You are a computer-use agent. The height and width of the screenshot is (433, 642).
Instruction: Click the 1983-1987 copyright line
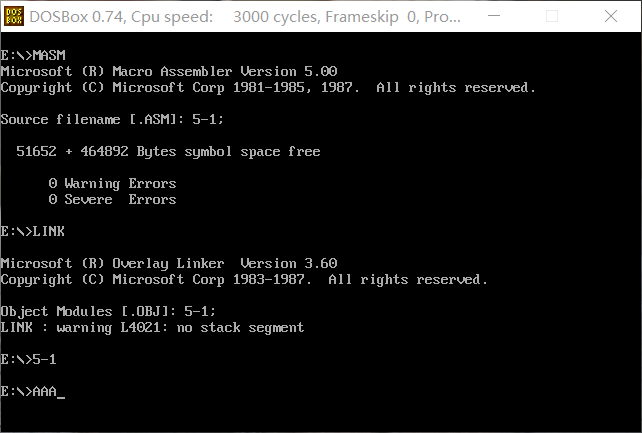[x=244, y=279]
